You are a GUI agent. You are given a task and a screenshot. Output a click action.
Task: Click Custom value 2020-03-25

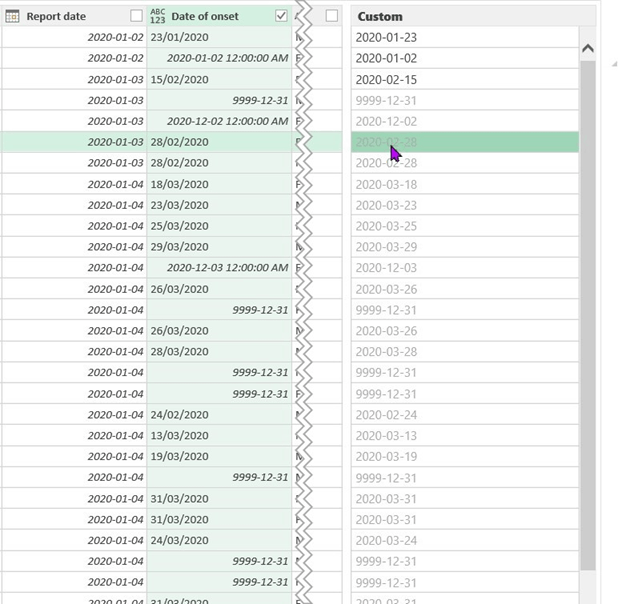[465, 226]
